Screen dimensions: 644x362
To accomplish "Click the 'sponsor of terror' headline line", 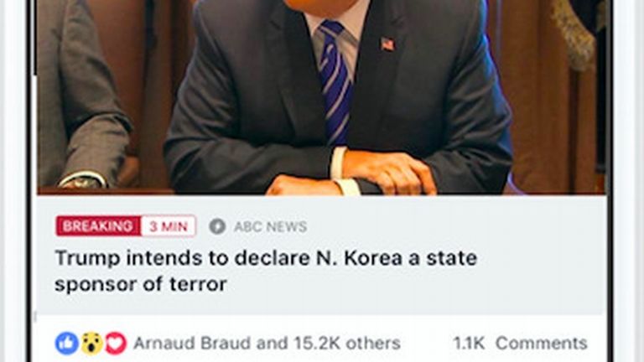I will pyautogui.click(x=141, y=284).
